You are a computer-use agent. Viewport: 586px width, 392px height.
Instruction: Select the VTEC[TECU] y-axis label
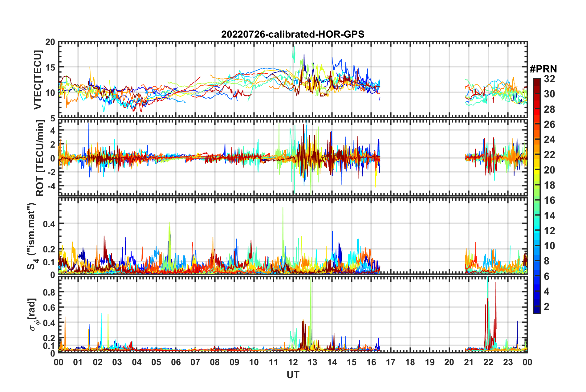[38, 80]
